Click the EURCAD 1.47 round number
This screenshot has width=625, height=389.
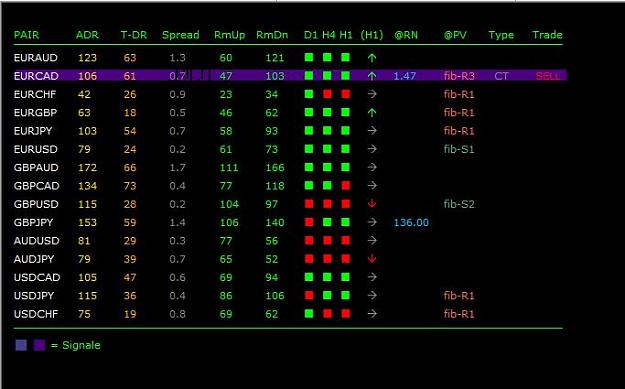click(x=405, y=76)
